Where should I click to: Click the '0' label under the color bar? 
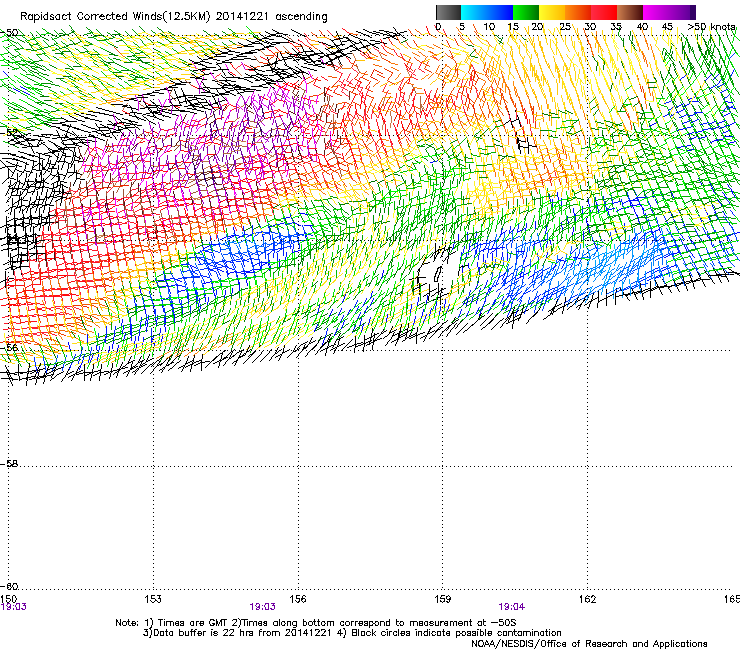tap(438, 27)
